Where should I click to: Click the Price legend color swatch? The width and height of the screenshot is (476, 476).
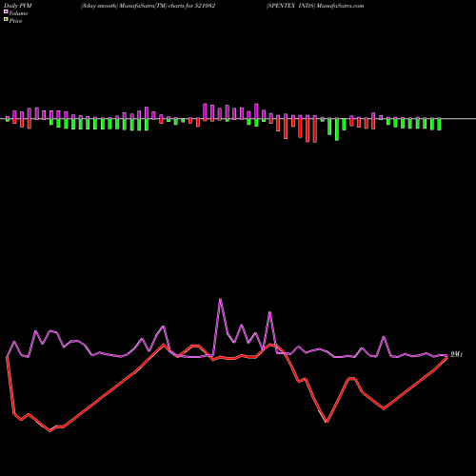(6, 20)
